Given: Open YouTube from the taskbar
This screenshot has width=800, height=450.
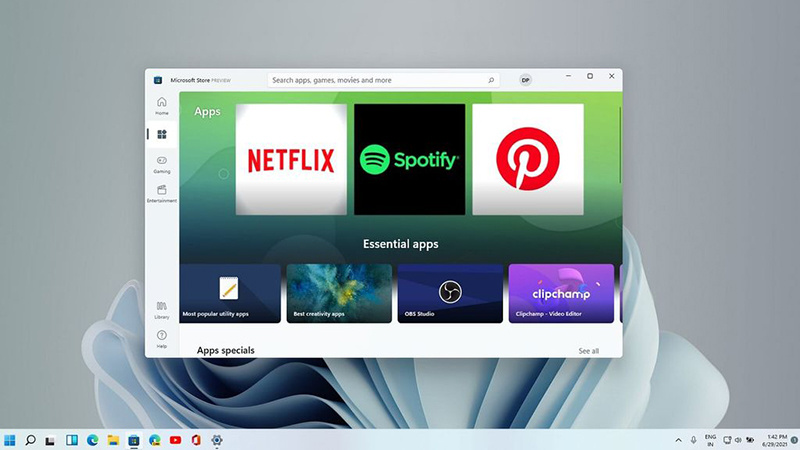Looking at the screenshot, I should [x=176, y=440].
